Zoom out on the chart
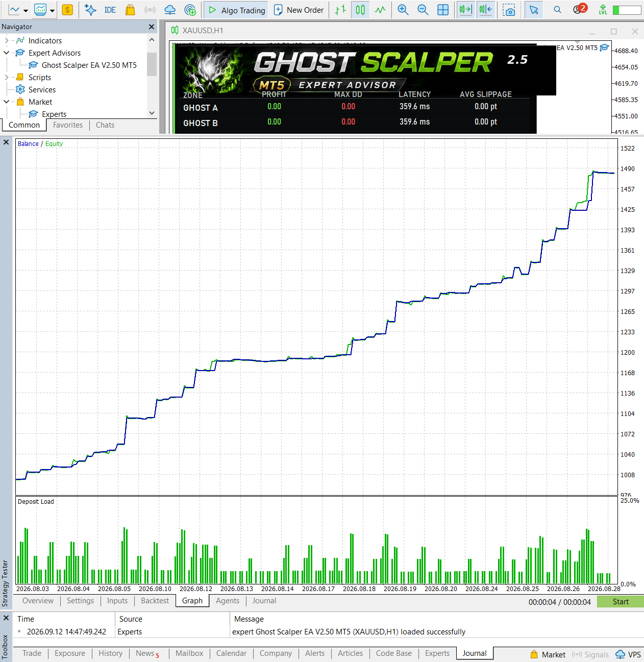Image resolution: width=644 pixels, height=662 pixels. pyautogui.click(x=423, y=10)
